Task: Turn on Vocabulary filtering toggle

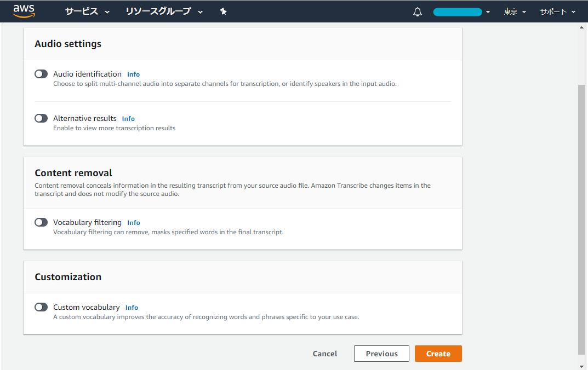Action: (41, 222)
